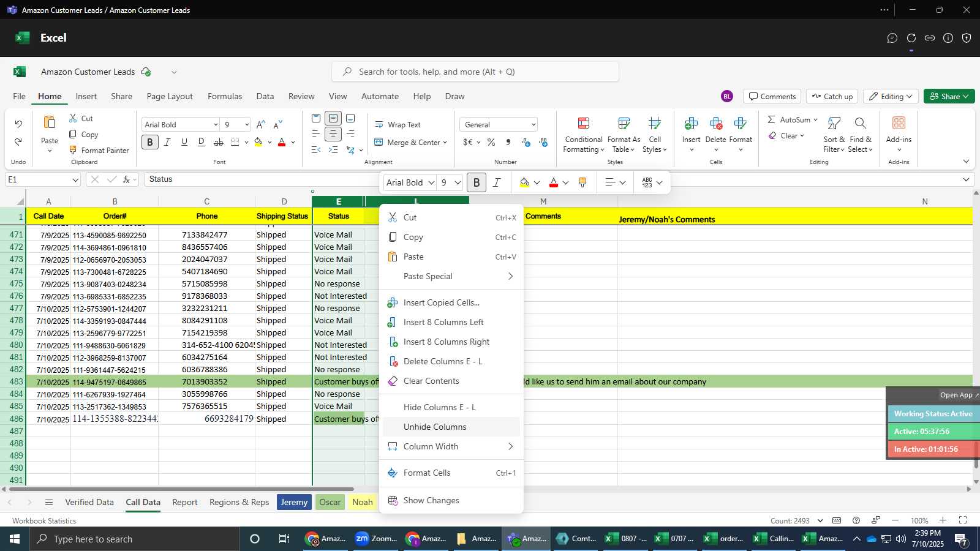
Task: Click Format Painter in Clipboard group
Action: pos(99,150)
